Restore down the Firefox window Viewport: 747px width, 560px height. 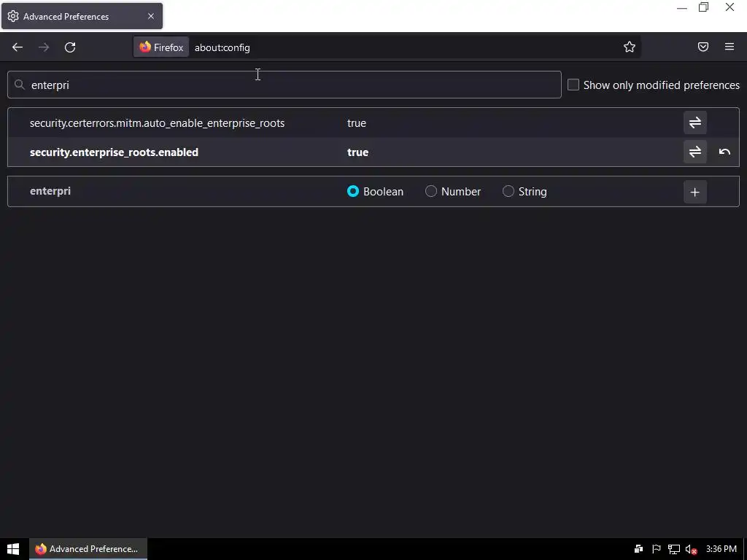704,7
